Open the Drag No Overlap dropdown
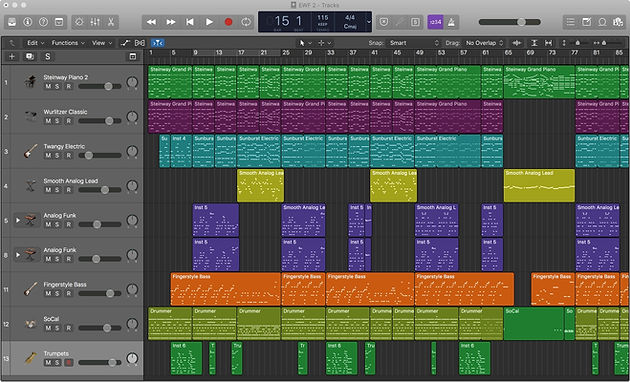 [x=484, y=43]
